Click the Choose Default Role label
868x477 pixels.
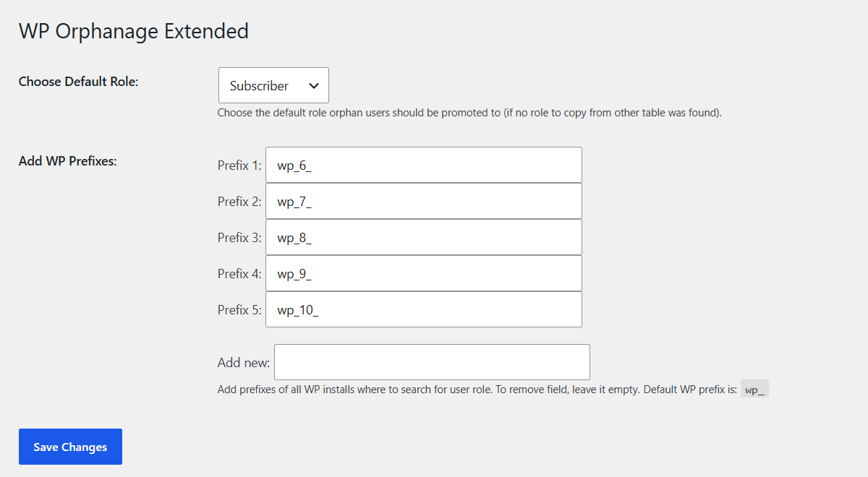click(78, 82)
